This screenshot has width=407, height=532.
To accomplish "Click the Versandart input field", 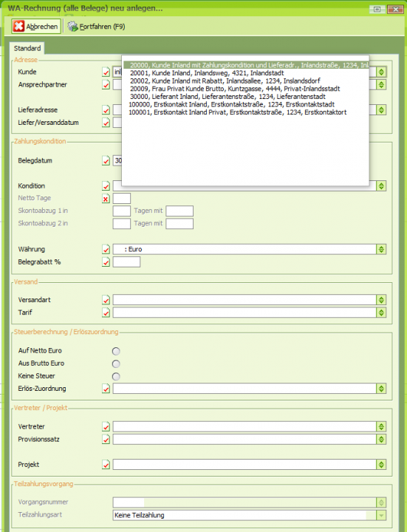I will pyautogui.click(x=244, y=300).
